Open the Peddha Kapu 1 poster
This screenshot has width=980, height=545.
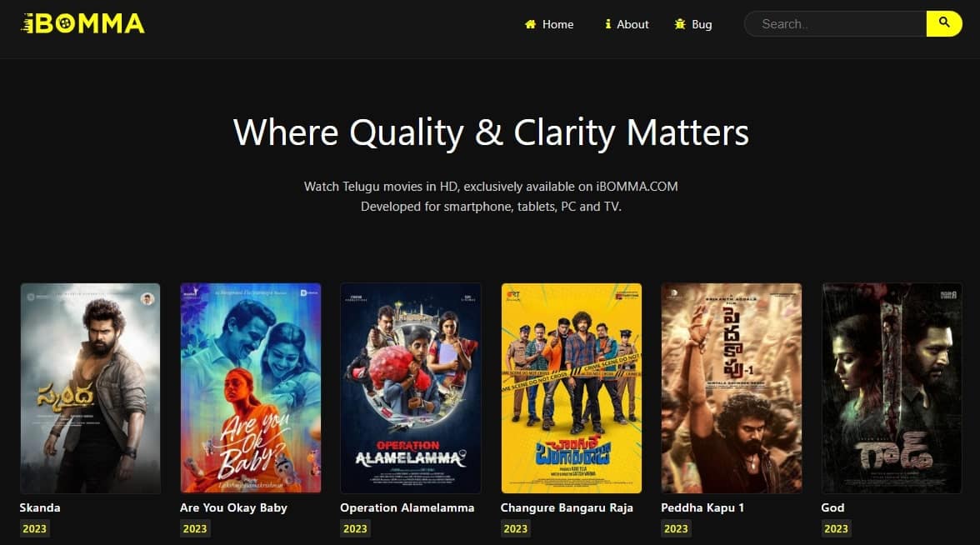click(x=732, y=387)
